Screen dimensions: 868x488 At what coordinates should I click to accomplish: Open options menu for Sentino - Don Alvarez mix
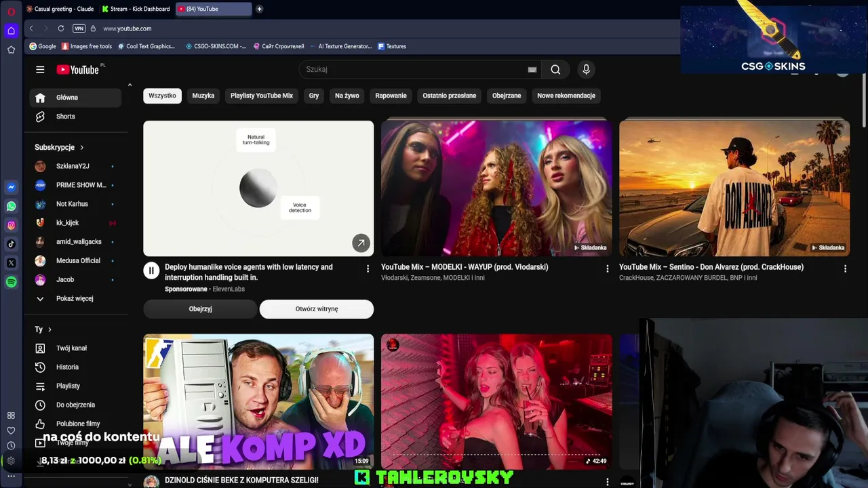pos(845,269)
